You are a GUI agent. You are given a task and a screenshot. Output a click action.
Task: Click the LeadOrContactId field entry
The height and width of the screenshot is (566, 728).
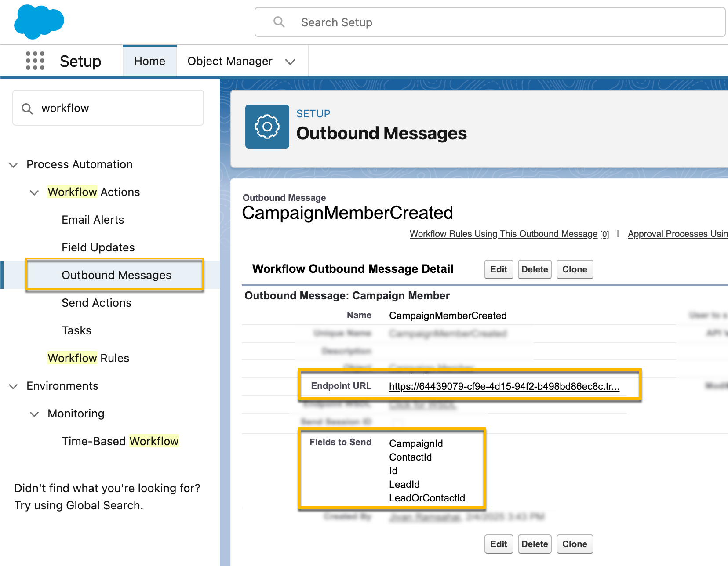point(427,498)
